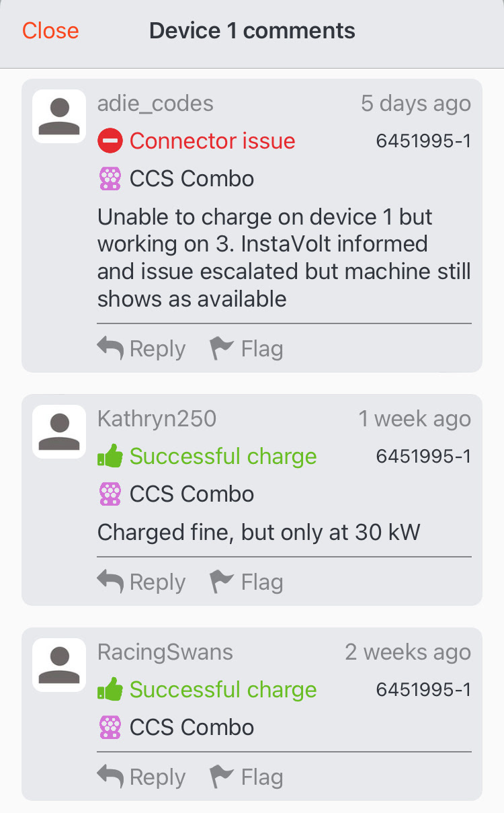Flag adie_codes' connector issue comment

246,349
